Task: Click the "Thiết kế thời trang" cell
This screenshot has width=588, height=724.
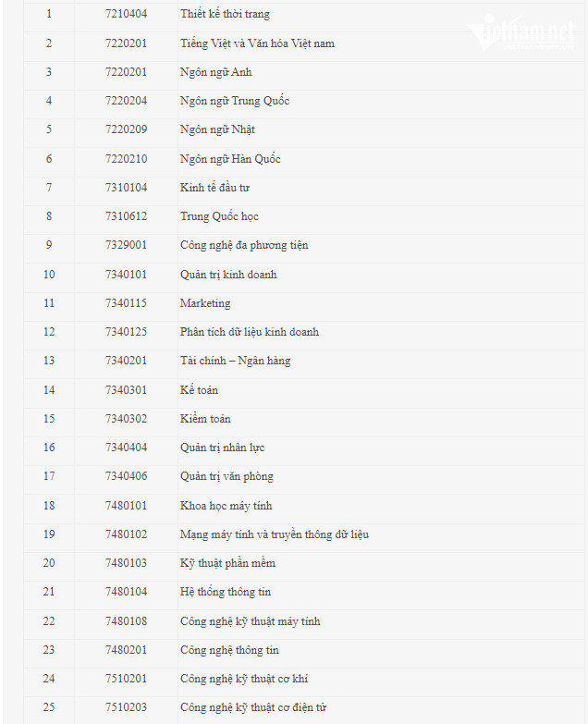Action: coord(225,15)
